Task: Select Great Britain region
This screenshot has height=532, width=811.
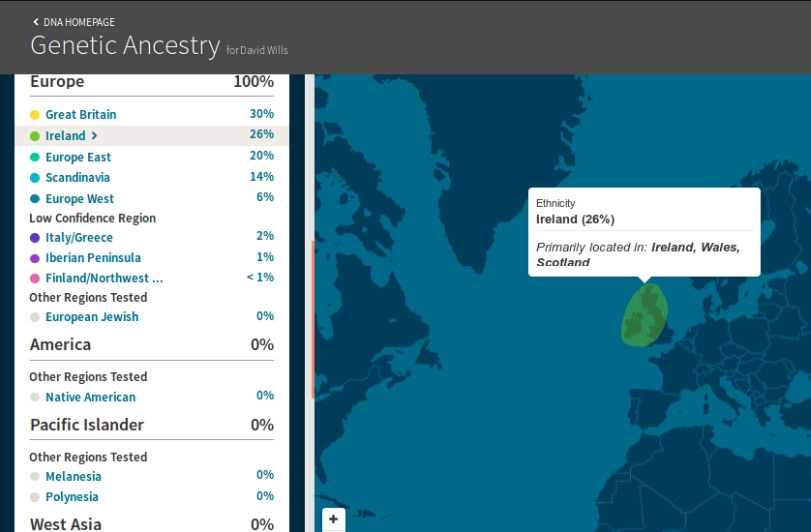Action: coord(80,115)
